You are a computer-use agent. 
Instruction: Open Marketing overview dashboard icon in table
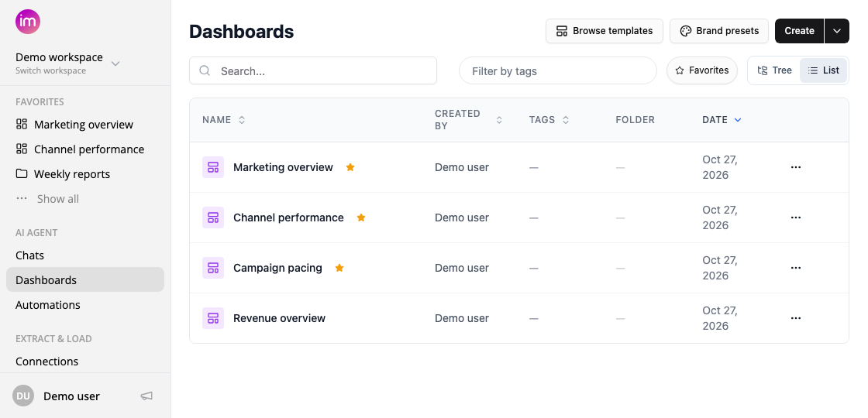[x=213, y=167]
